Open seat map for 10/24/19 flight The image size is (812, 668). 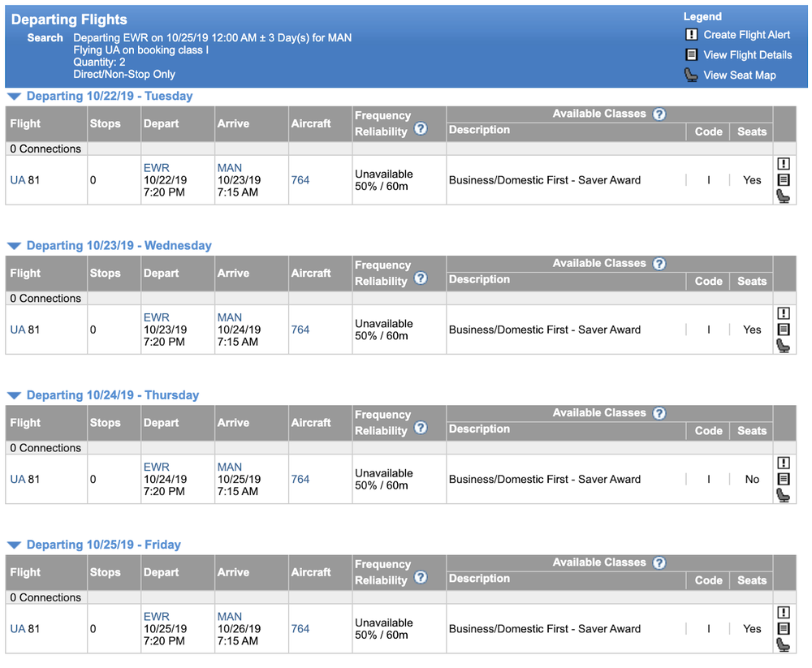[x=783, y=495]
